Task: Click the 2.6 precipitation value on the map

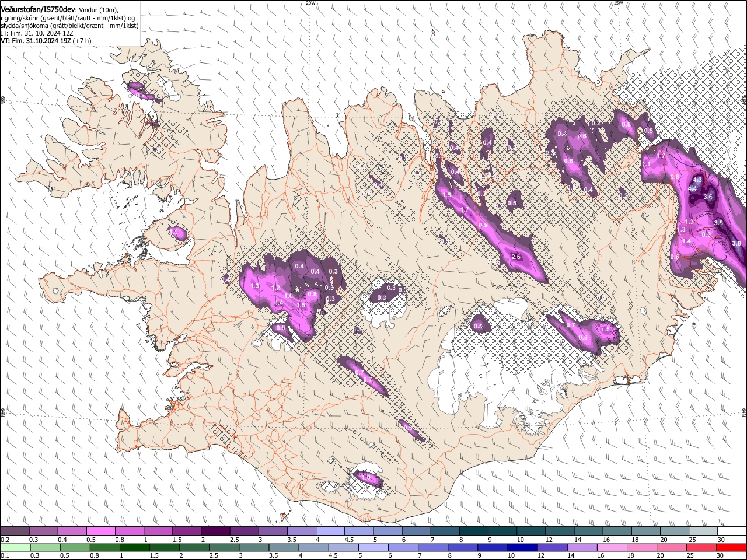Action: point(516,257)
